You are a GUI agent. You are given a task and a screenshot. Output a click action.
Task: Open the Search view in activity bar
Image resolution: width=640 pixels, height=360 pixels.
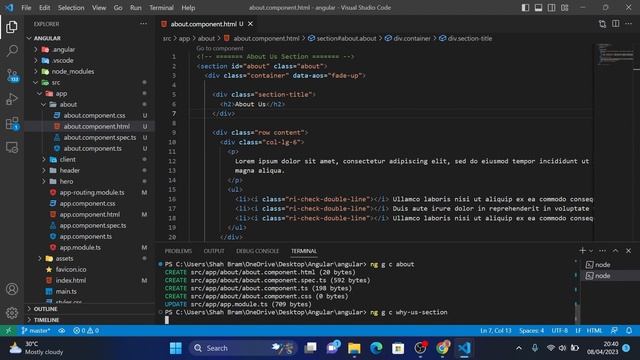pos(12,51)
